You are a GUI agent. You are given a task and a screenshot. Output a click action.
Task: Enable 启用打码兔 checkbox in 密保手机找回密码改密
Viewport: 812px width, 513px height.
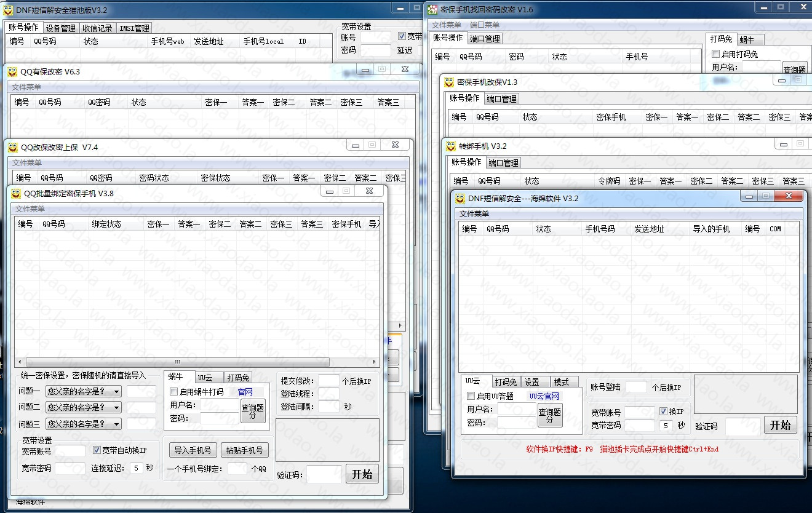[716, 54]
